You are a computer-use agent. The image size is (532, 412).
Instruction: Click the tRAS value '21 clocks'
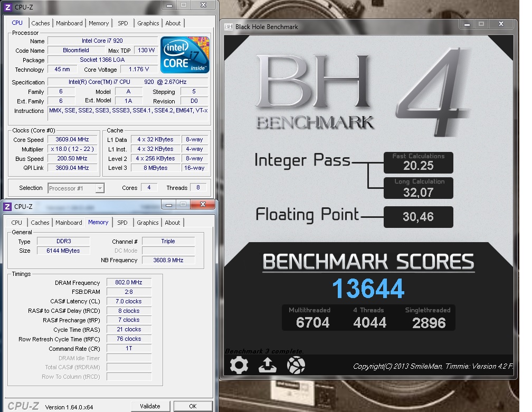[129, 329]
